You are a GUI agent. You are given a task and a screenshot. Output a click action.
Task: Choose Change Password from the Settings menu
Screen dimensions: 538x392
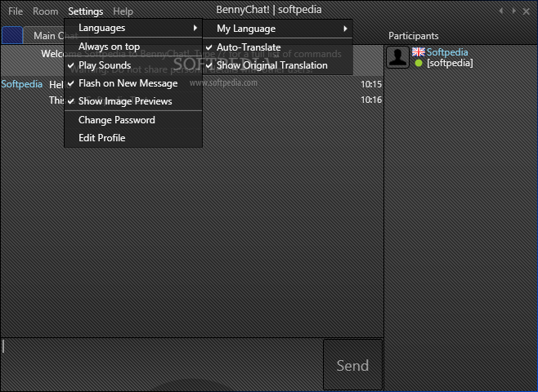click(133, 120)
